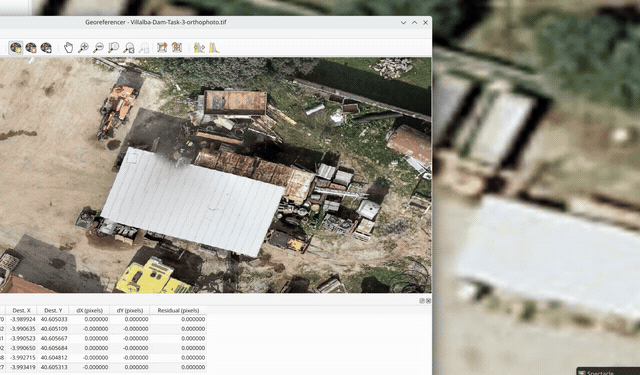Click the Zoom to Layer icon
640x375 pixels.
click(x=113, y=48)
